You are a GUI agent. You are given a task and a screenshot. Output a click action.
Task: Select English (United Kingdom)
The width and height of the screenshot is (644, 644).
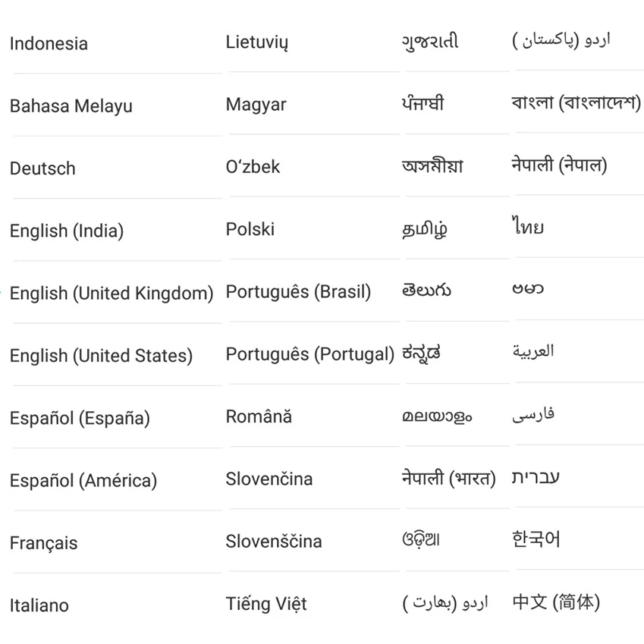pos(112,294)
